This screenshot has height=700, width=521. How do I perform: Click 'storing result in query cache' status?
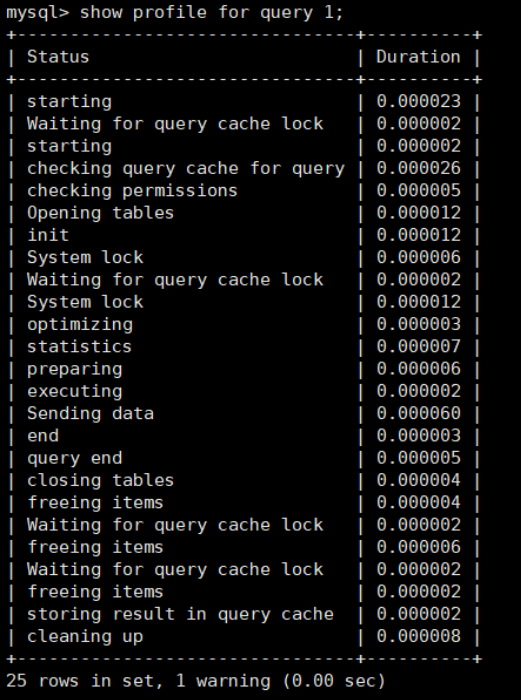point(180,615)
